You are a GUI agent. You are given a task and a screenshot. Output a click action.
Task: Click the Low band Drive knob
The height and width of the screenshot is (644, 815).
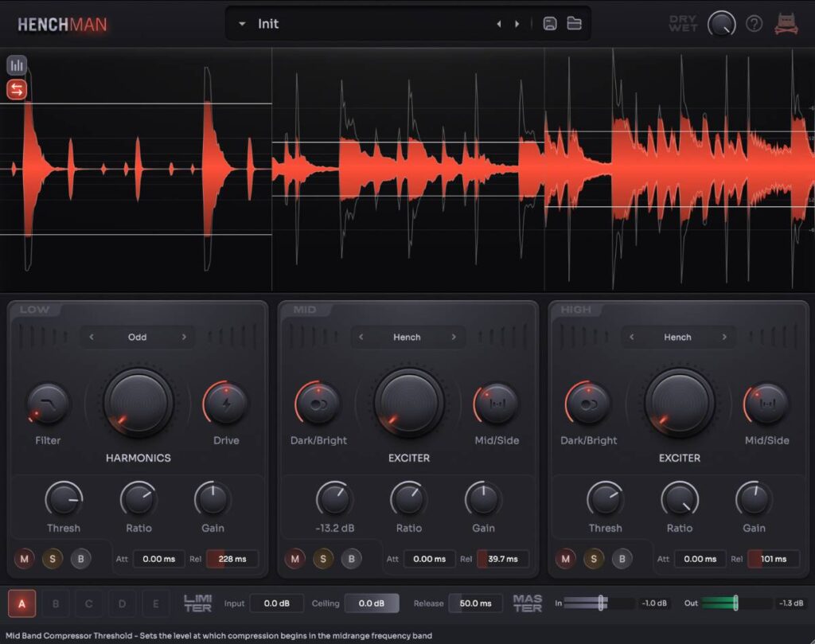point(226,404)
